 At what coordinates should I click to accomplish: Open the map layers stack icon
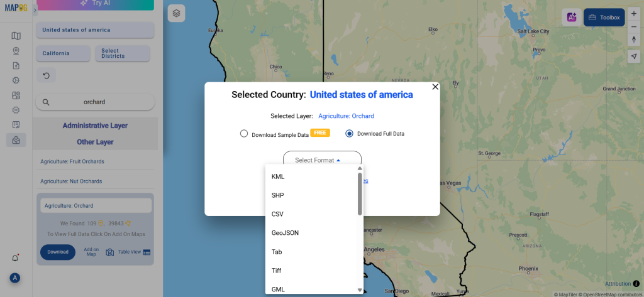pos(177,13)
